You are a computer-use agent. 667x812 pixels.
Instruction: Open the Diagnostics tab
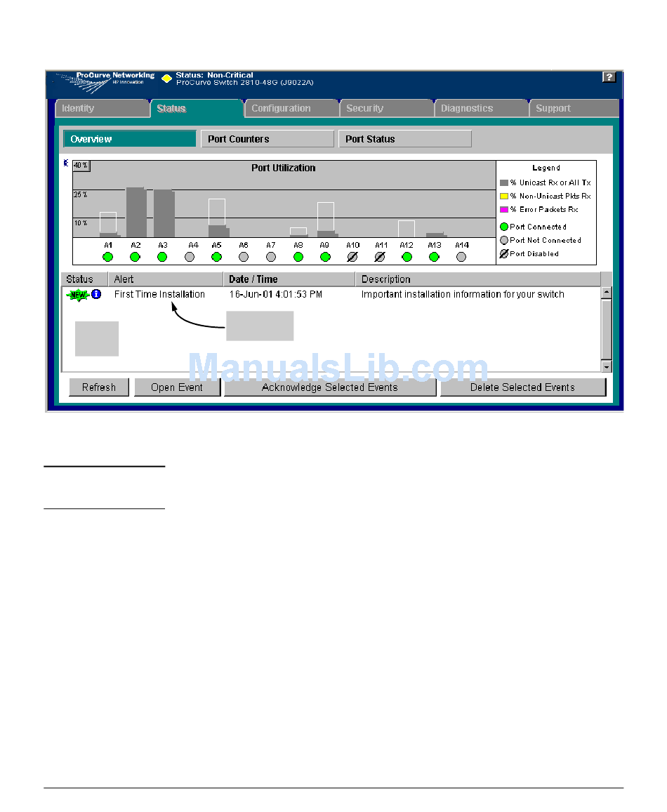click(482, 108)
